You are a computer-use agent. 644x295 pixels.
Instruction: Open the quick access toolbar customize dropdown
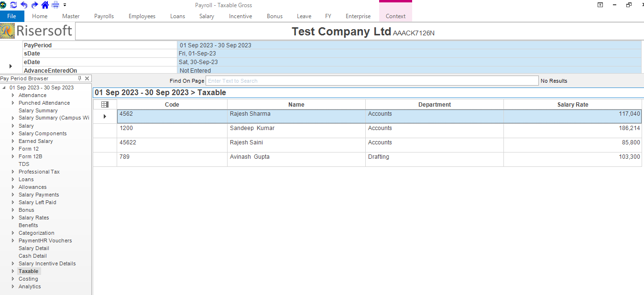point(65,5)
